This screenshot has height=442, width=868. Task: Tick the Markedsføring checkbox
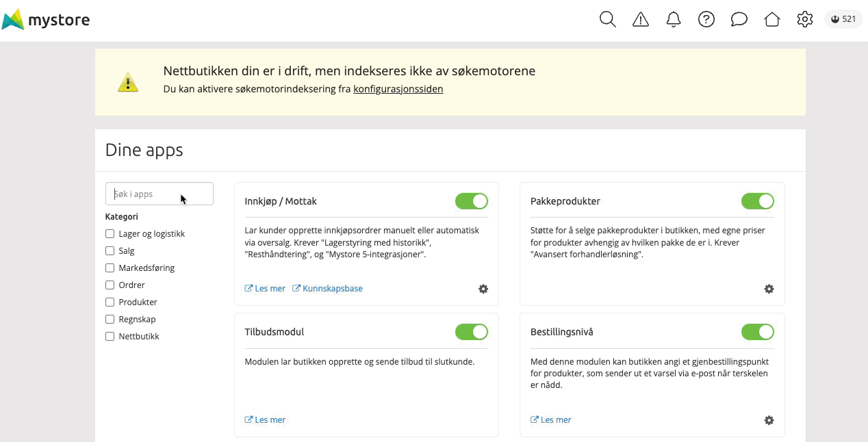pos(110,268)
